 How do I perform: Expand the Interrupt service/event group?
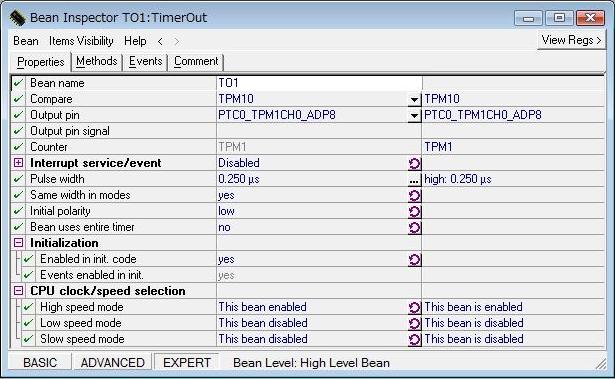pyautogui.click(x=18, y=163)
